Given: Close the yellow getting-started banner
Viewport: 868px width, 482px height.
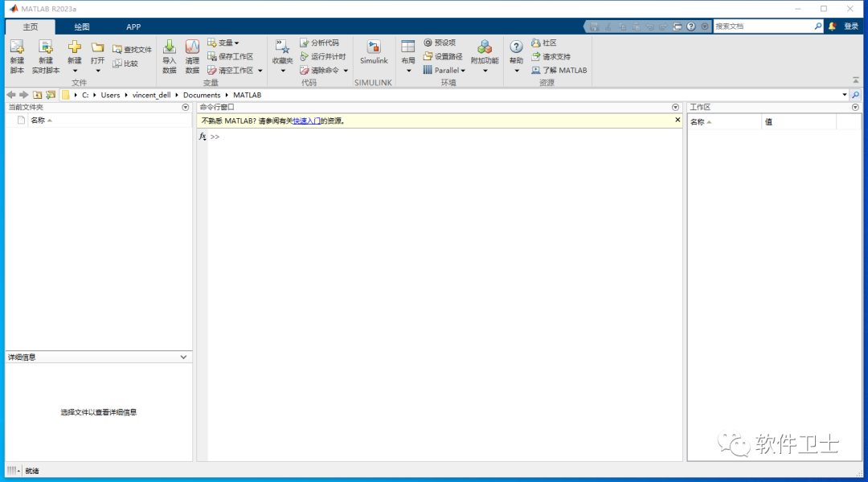Looking at the screenshot, I should [x=678, y=120].
